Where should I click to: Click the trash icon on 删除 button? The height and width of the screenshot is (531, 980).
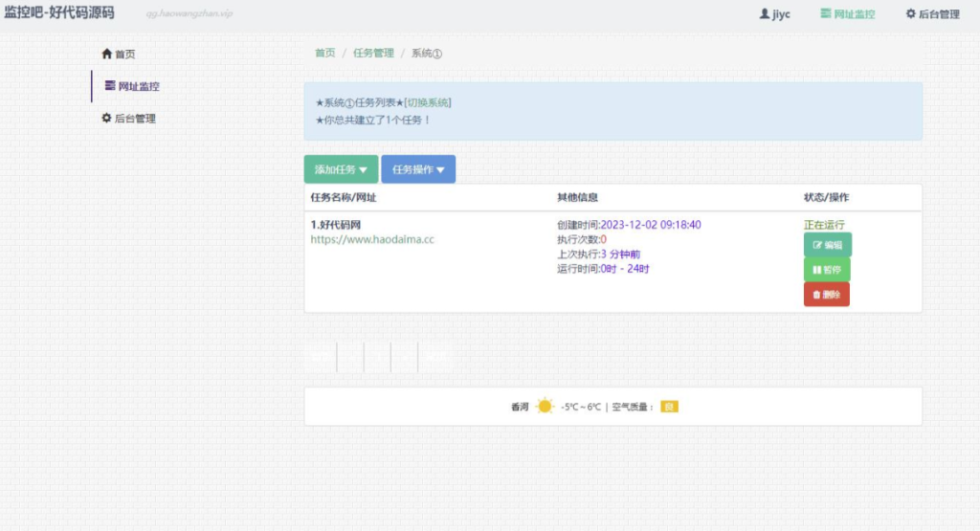pyautogui.click(x=816, y=295)
